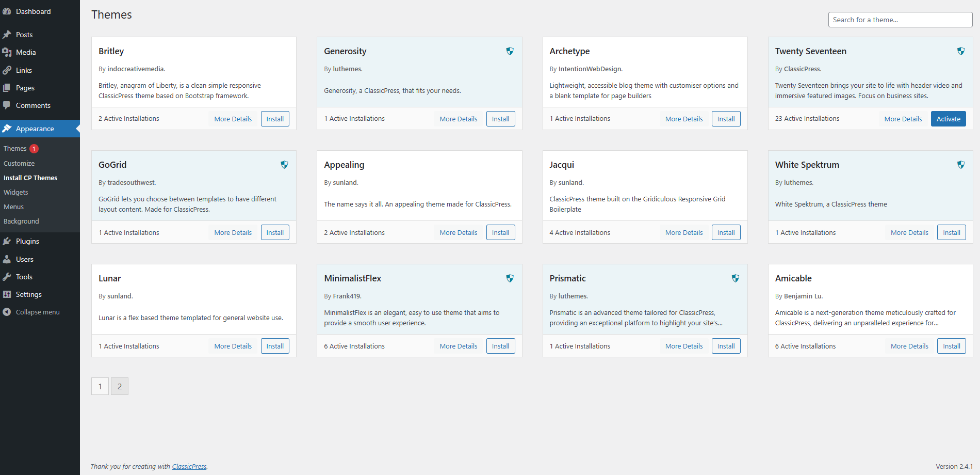The image size is (980, 475).
Task: Install the MinimalistFlex theme
Action: [501, 346]
